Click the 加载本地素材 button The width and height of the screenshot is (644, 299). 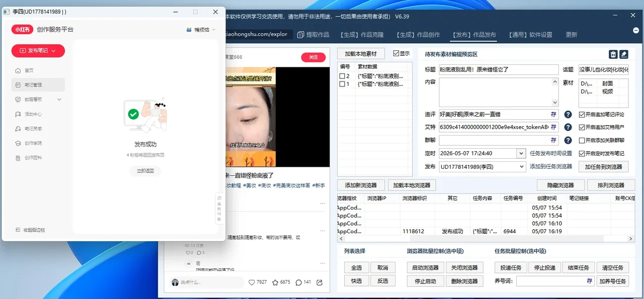pyautogui.click(x=361, y=54)
